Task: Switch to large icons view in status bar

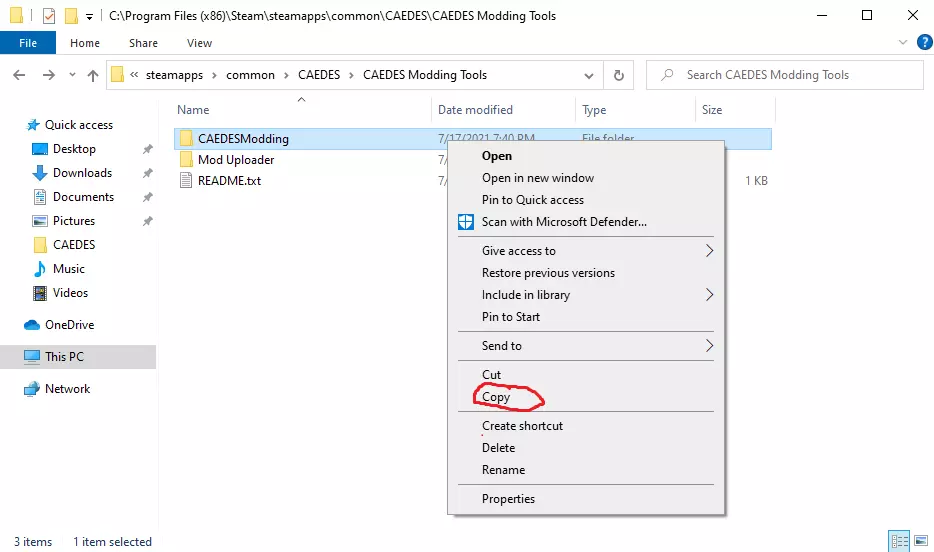Action: tap(921, 541)
